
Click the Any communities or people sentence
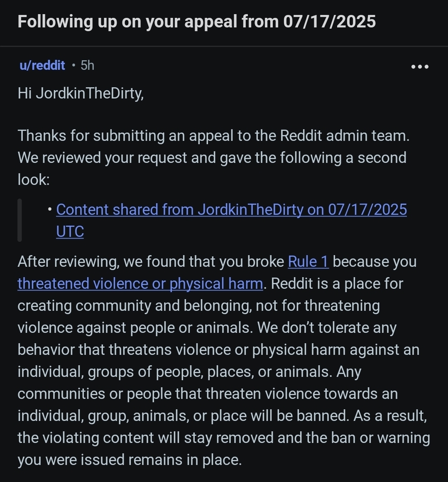tap(208, 393)
